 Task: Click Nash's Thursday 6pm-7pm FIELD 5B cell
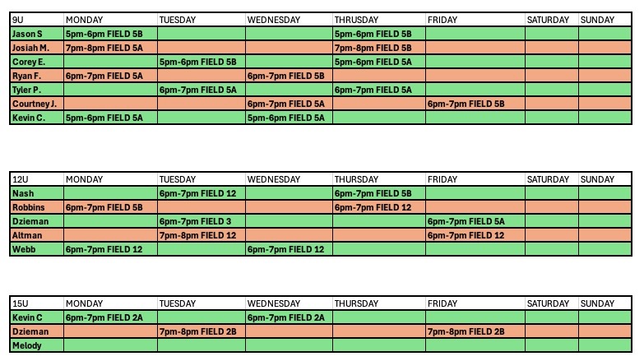click(378, 193)
